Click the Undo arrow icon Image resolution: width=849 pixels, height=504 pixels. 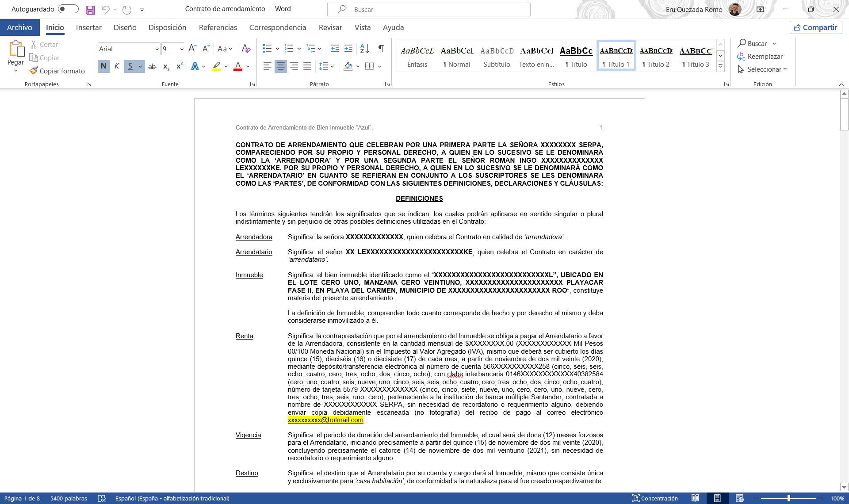coord(105,9)
